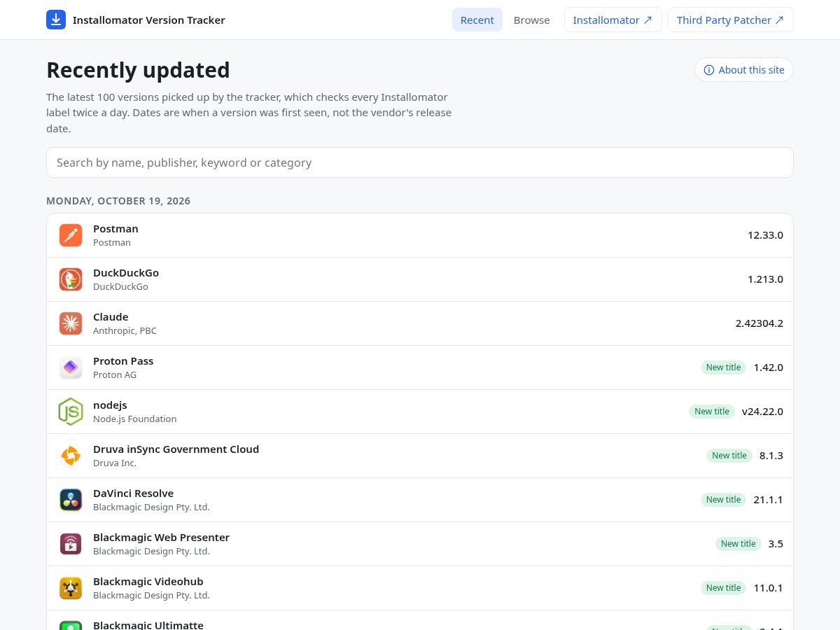
Task: Click DuckDuckGo version 1.213.0
Action: (x=765, y=279)
